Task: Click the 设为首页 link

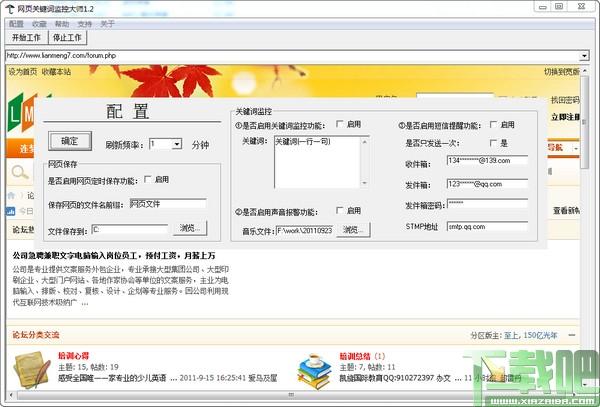Action: pyautogui.click(x=23, y=72)
